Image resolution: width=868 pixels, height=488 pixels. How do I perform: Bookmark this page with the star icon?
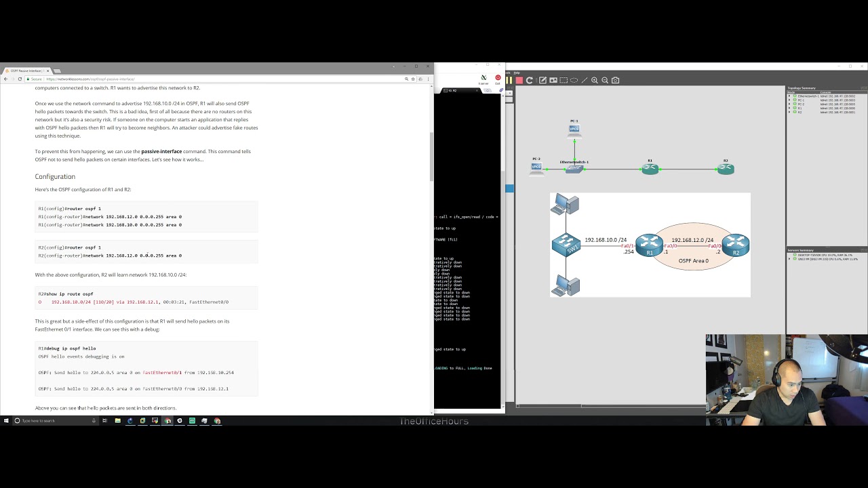tap(413, 79)
